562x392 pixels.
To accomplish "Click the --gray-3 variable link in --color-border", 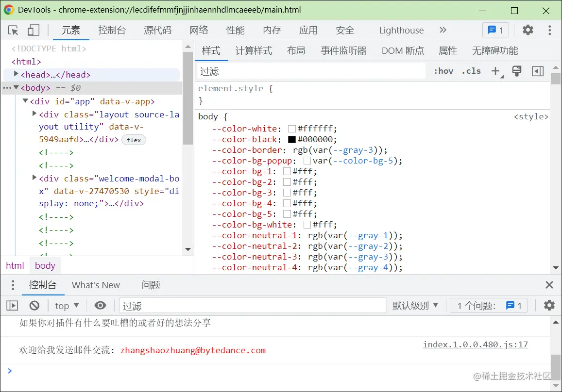I will point(353,150).
